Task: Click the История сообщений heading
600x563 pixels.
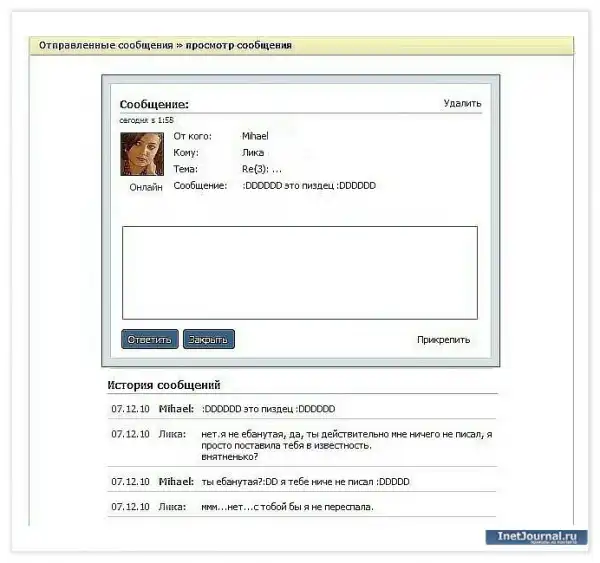Action: click(164, 385)
